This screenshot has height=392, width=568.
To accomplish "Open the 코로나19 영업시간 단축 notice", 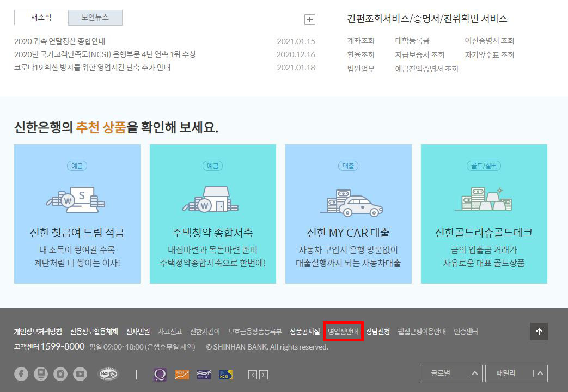I will (x=93, y=68).
